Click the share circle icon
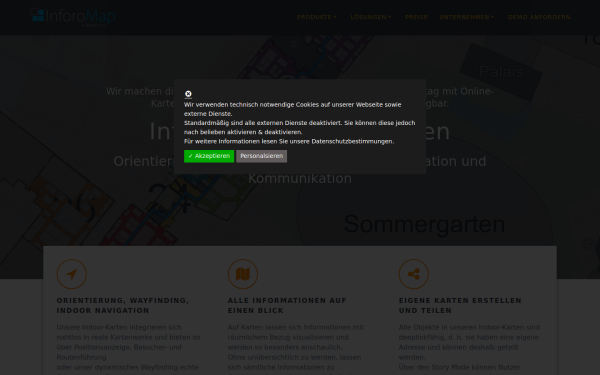 pyautogui.click(x=414, y=274)
